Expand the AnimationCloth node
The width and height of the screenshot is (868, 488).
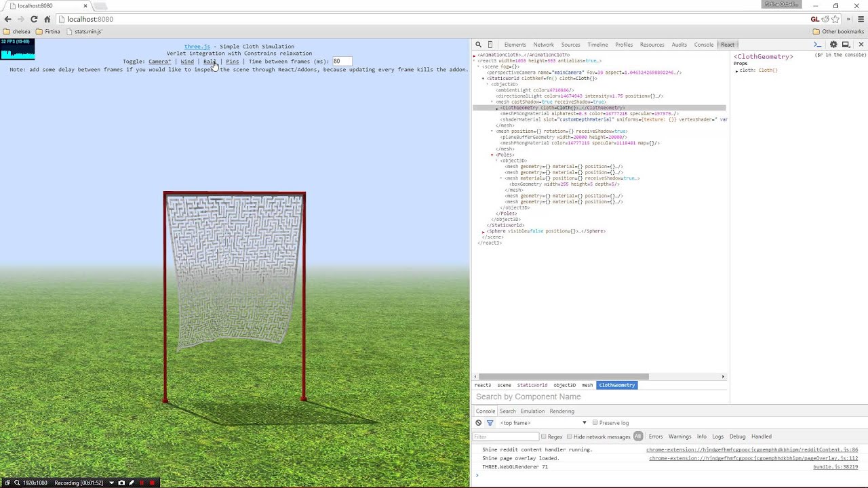[475, 55]
